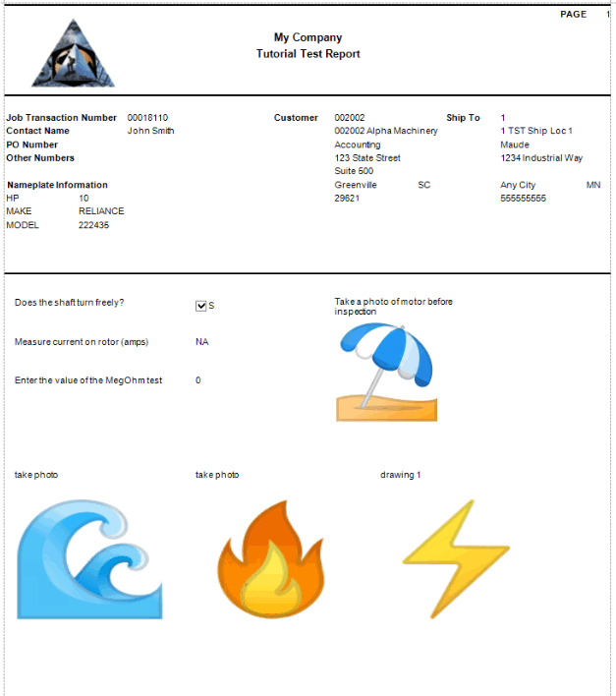This screenshot has width=616, height=696.
Task: Select job transaction number 00018110
Action: point(147,118)
